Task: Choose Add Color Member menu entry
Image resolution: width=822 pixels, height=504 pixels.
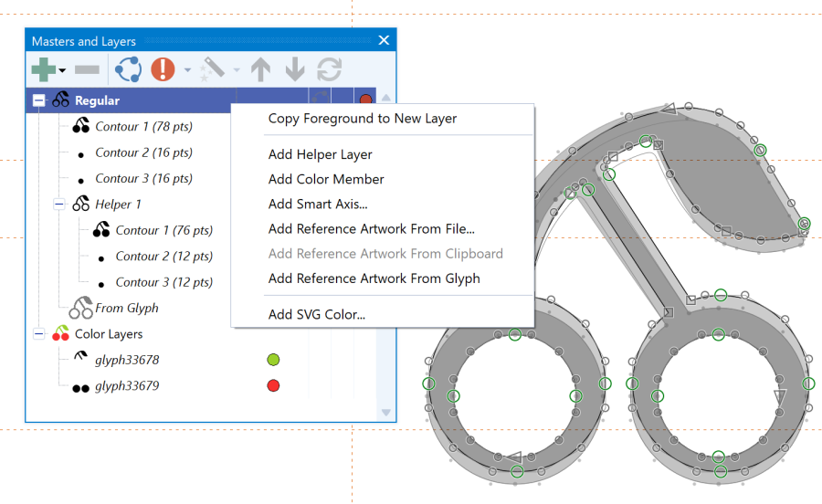Action: (x=326, y=179)
